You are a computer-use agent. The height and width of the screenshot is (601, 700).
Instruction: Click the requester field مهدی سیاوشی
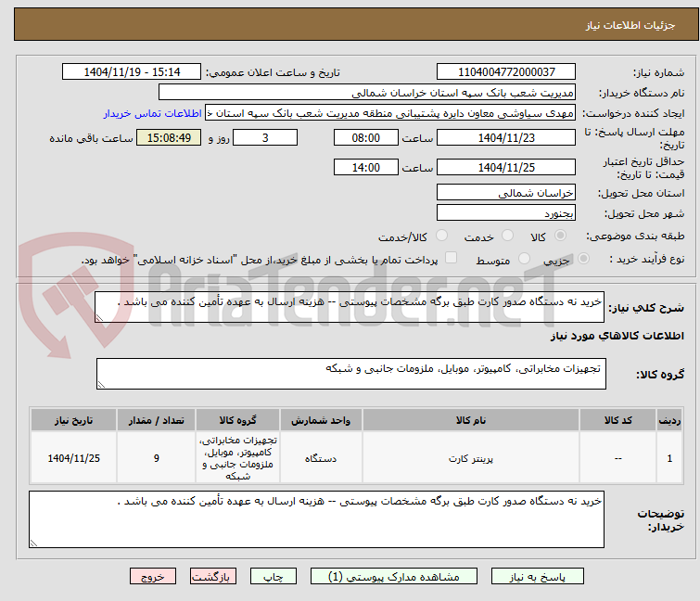pos(390,113)
